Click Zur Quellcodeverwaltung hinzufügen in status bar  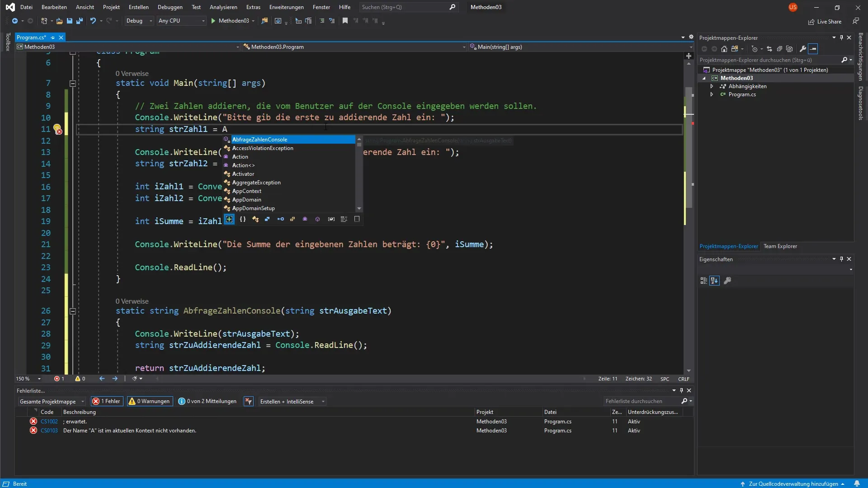pyautogui.click(x=793, y=484)
